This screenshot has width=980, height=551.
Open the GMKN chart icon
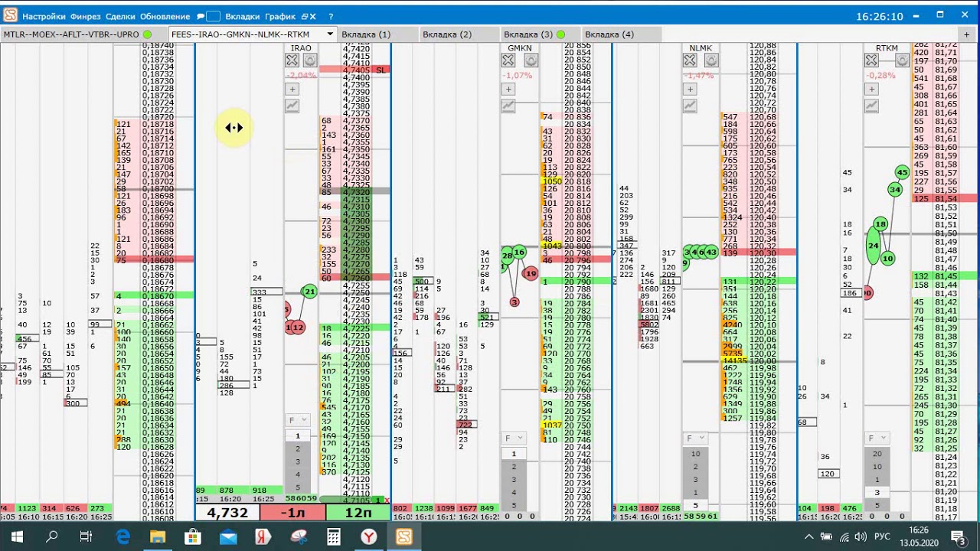click(x=509, y=106)
